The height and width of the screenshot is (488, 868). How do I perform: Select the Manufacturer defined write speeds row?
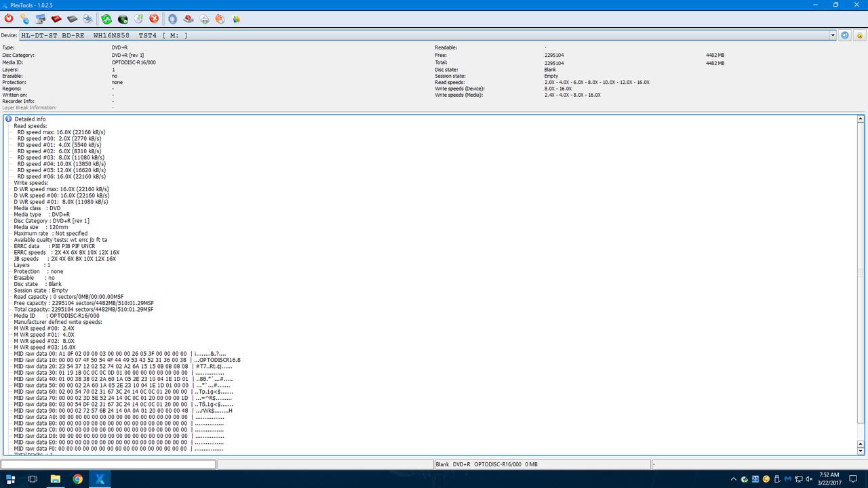point(58,322)
